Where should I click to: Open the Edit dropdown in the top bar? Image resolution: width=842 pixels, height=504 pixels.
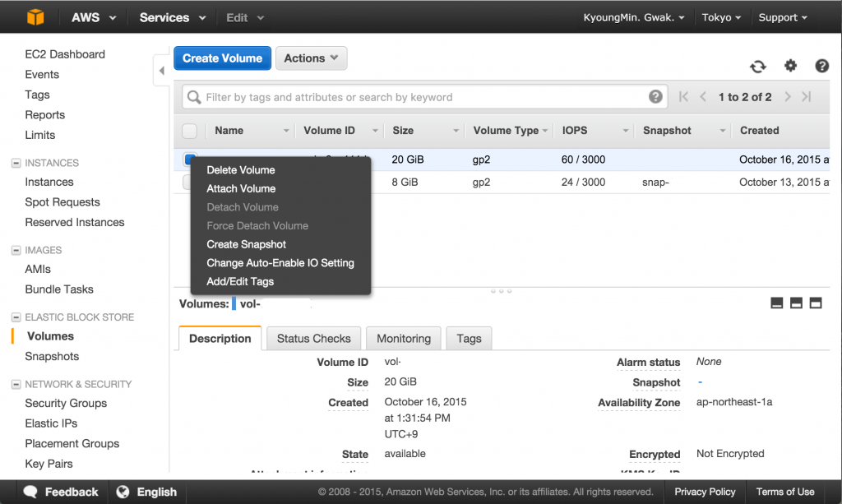pyautogui.click(x=245, y=18)
